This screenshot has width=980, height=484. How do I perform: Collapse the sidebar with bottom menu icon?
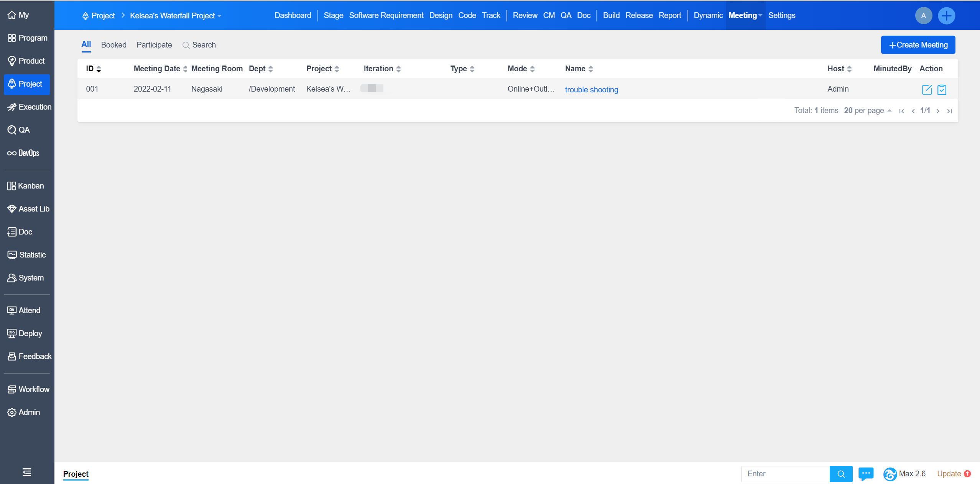point(27,472)
